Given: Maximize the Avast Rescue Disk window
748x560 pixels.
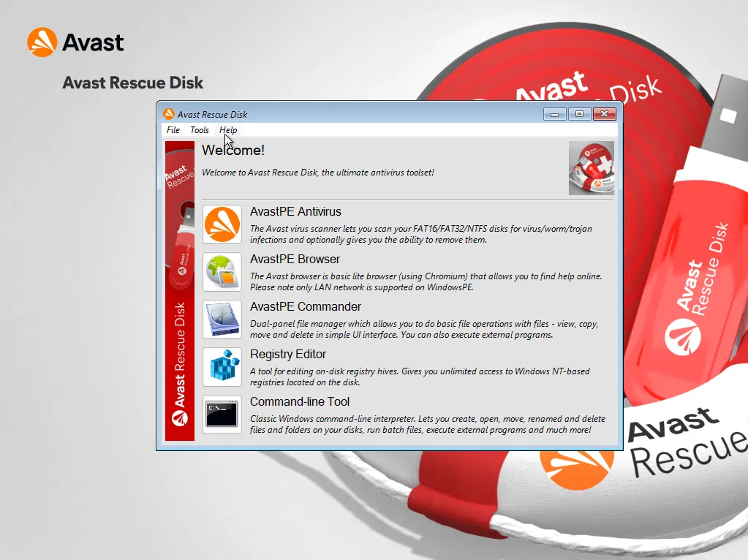Looking at the screenshot, I should click(579, 114).
